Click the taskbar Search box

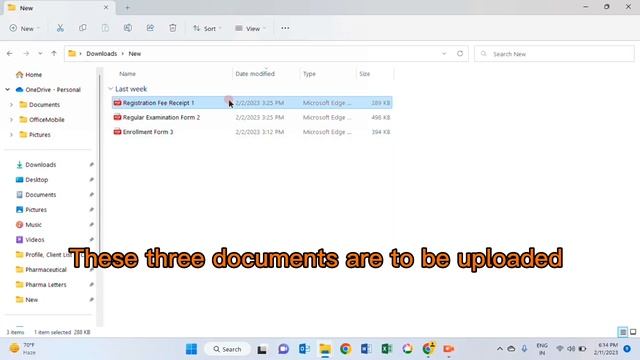pyautogui.click(x=227, y=349)
